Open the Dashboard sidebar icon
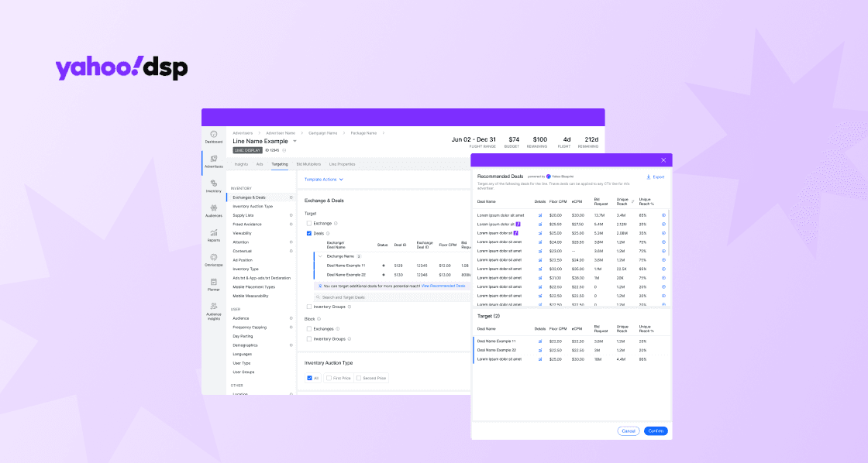Viewport: 868px width, 463px height. [214, 135]
